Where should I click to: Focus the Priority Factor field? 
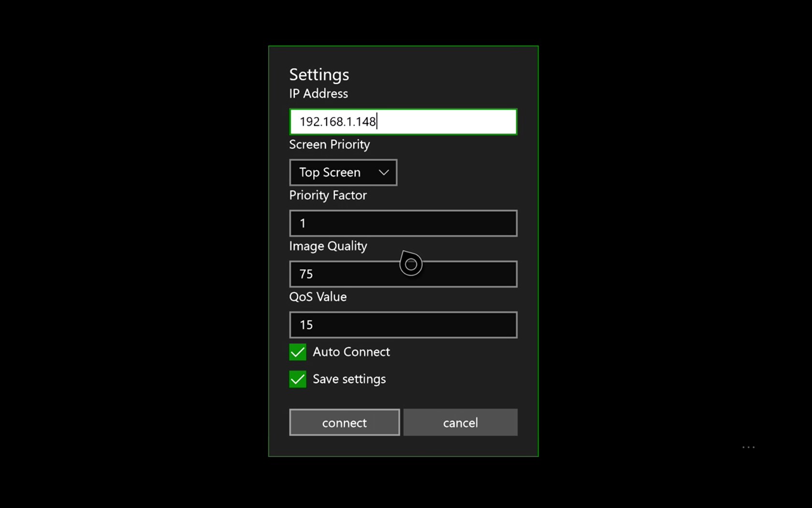click(x=403, y=223)
